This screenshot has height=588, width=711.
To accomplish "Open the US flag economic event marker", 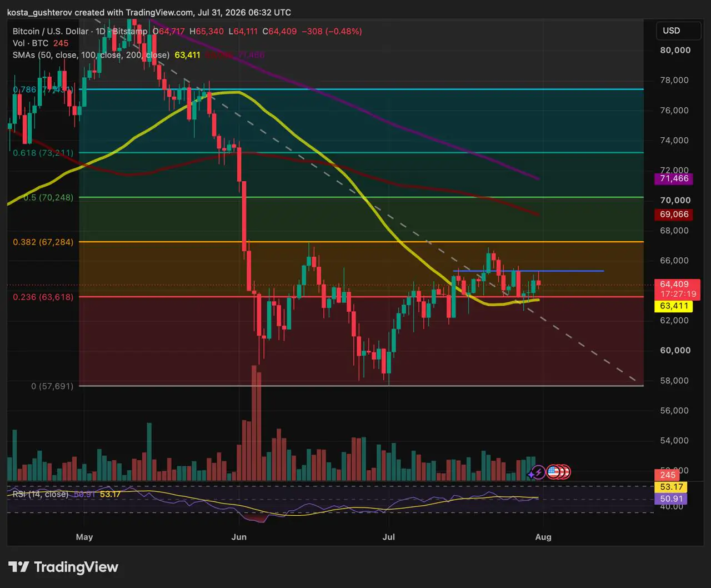I will [x=553, y=472].
